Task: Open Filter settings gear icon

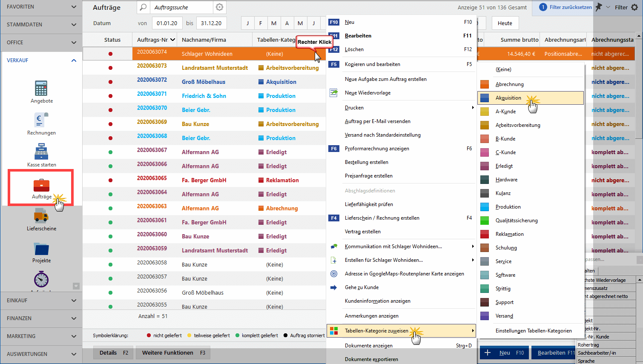Action: coord(634,7)
